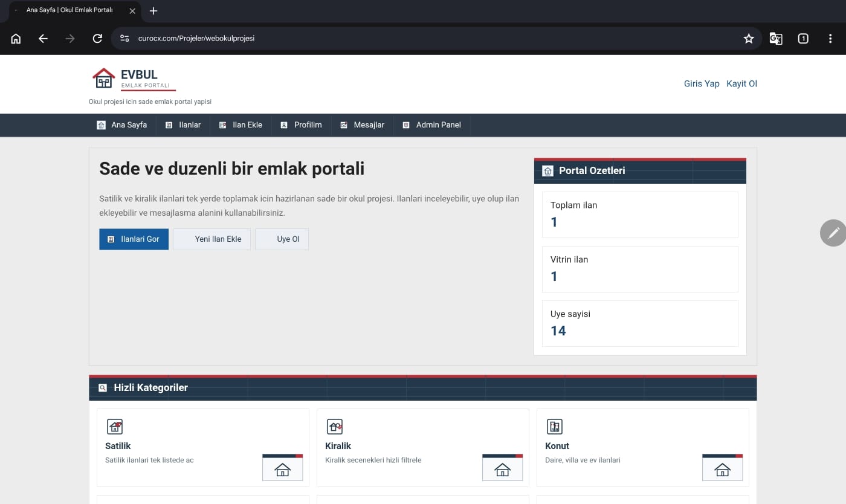Click the text Daire, villa ve ev ilanlari

click(583, 460)
